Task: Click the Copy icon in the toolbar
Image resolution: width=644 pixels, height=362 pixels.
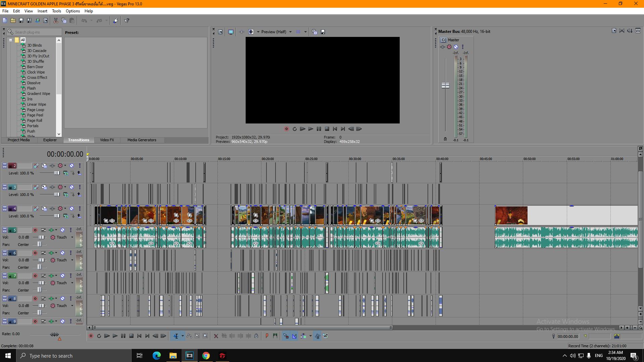Action: click(x=64, y=20)
